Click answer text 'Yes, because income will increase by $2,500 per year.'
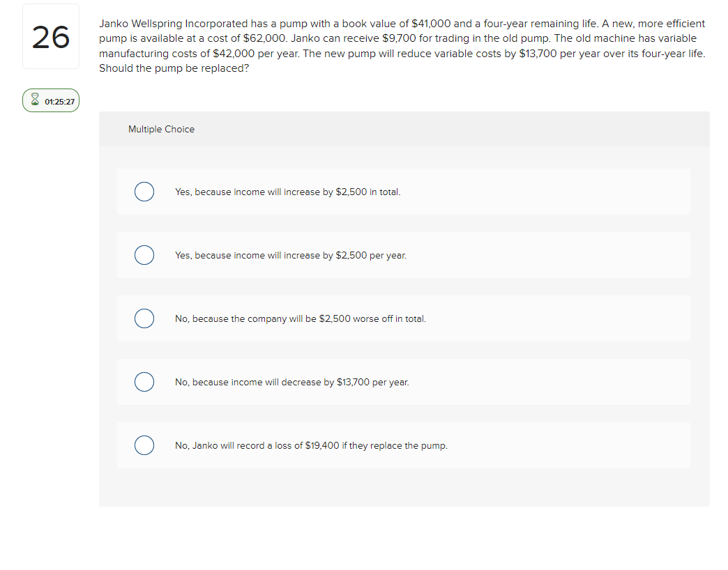The image size is (728, 570). [291, 256]
